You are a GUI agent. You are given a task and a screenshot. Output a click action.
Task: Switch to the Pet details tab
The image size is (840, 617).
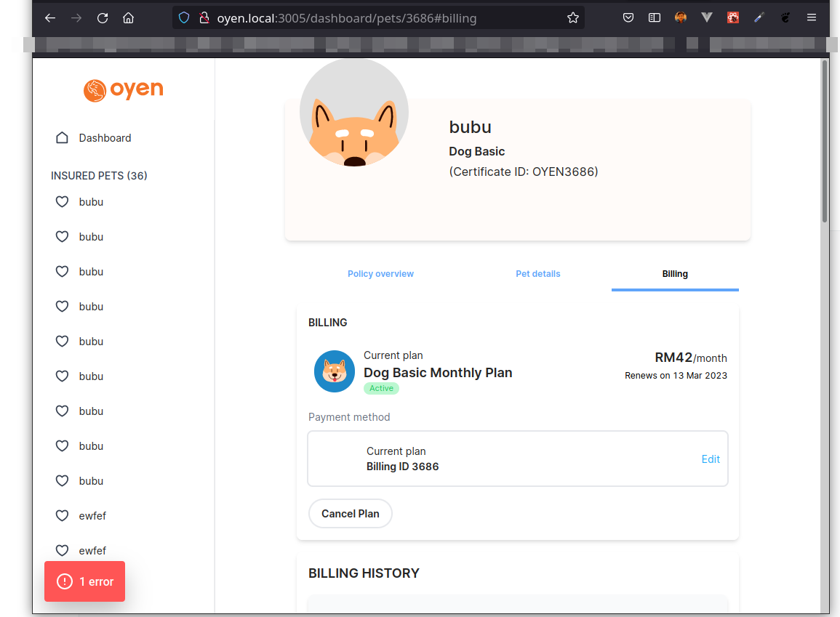[x=538, y=274]
